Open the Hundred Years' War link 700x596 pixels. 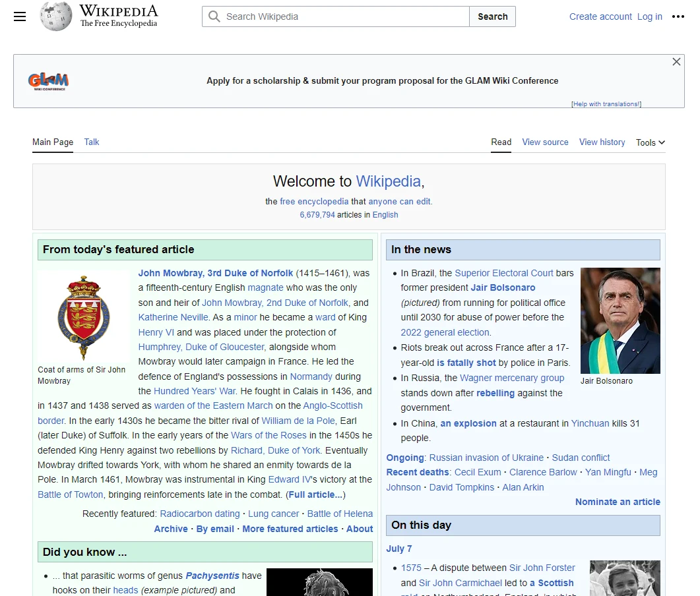click(195, 391)
